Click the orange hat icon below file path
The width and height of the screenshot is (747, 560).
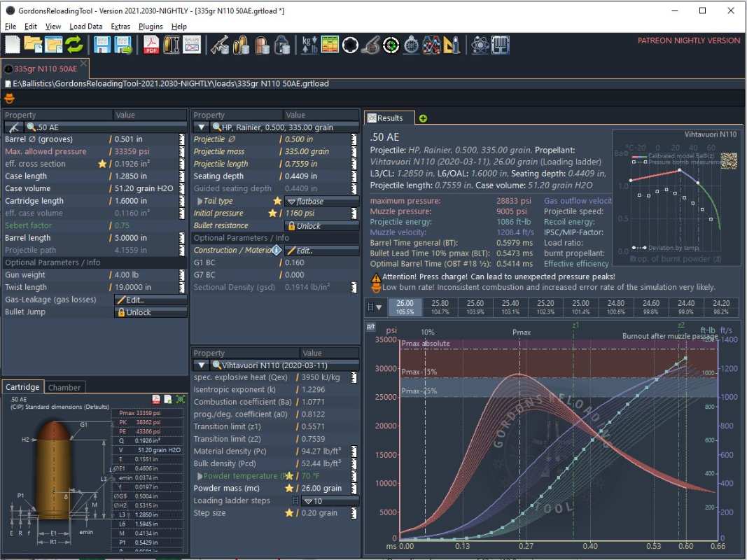[x=9, y=99]
